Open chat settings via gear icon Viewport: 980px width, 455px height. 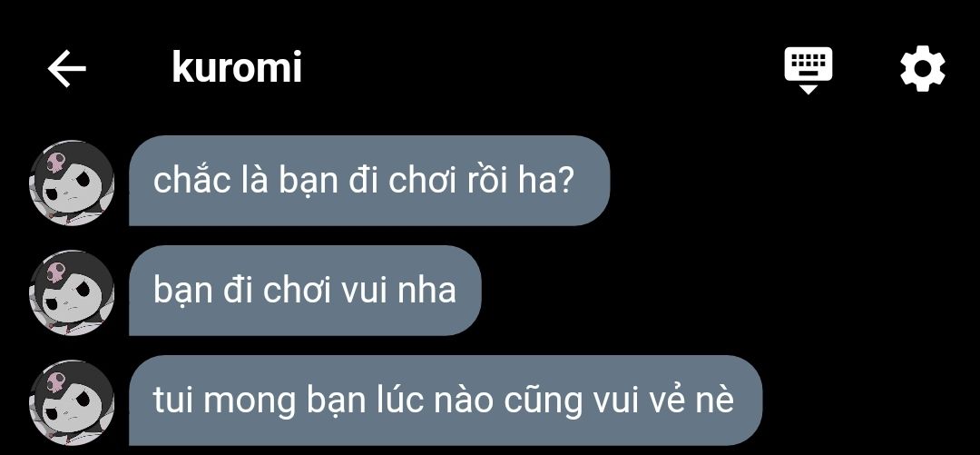(x=923, y=69)
